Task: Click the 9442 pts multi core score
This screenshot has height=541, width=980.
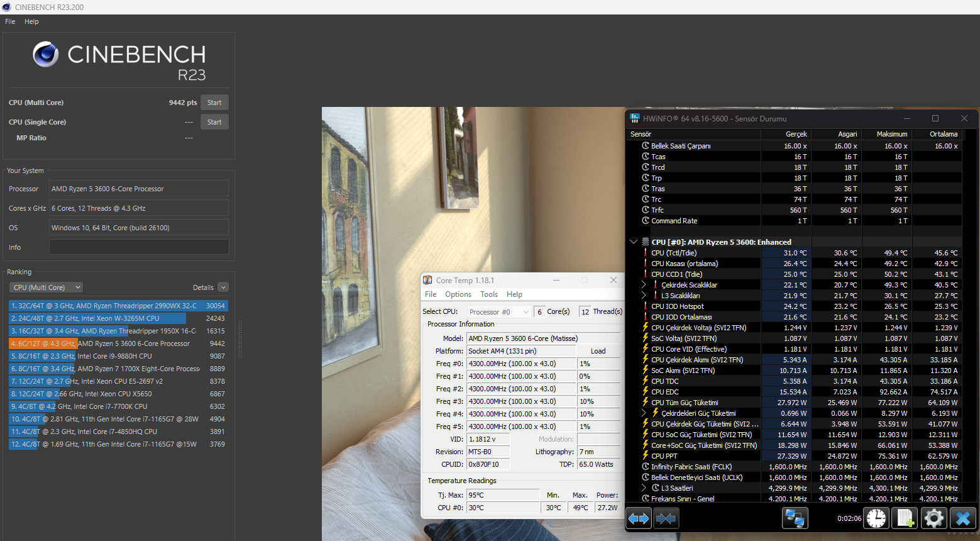Action: coord(183,103)
